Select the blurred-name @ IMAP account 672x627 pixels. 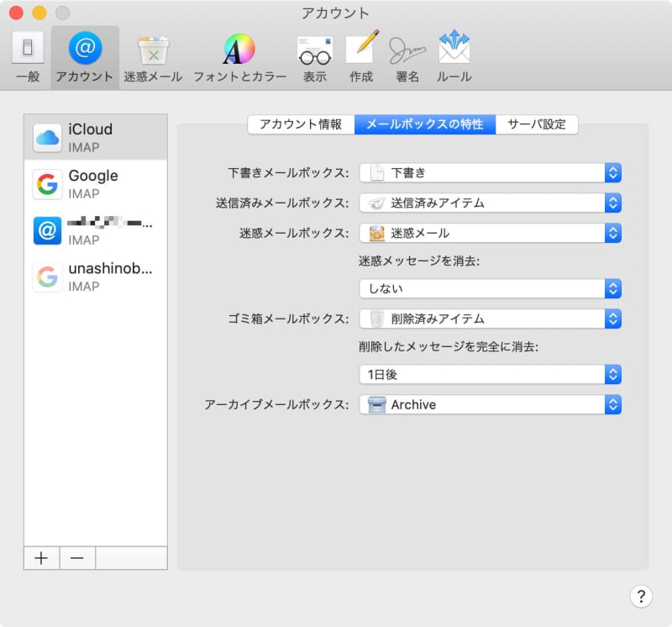click(x=96, y=229)
